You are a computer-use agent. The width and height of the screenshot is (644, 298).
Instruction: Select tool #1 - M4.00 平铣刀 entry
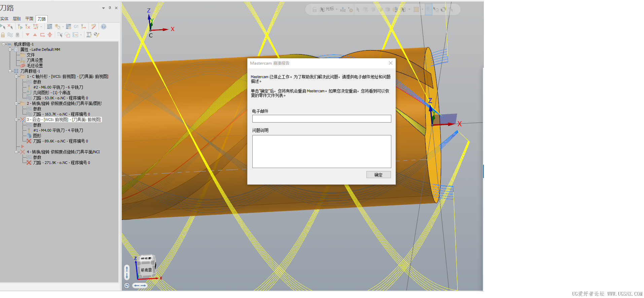click(58, 130)
